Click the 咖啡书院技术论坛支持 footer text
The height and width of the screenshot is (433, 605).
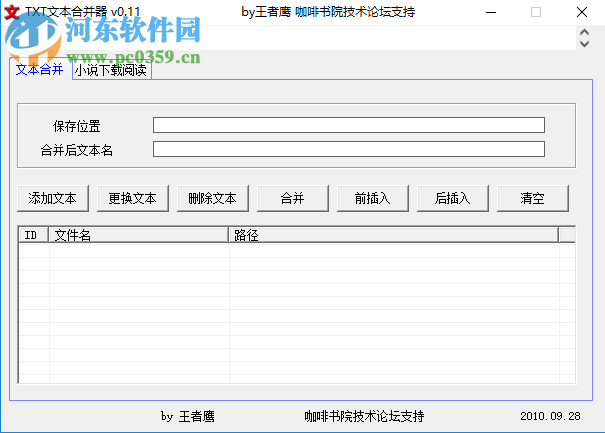(x=364, y=416)
